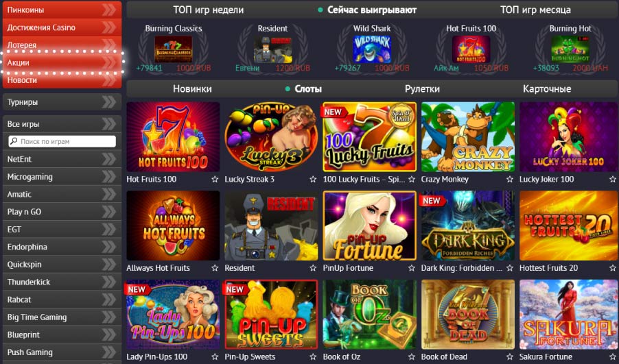This screenshot has width=619, height=364.
Task: Click the star next to Resident
Action: [313, 268]
